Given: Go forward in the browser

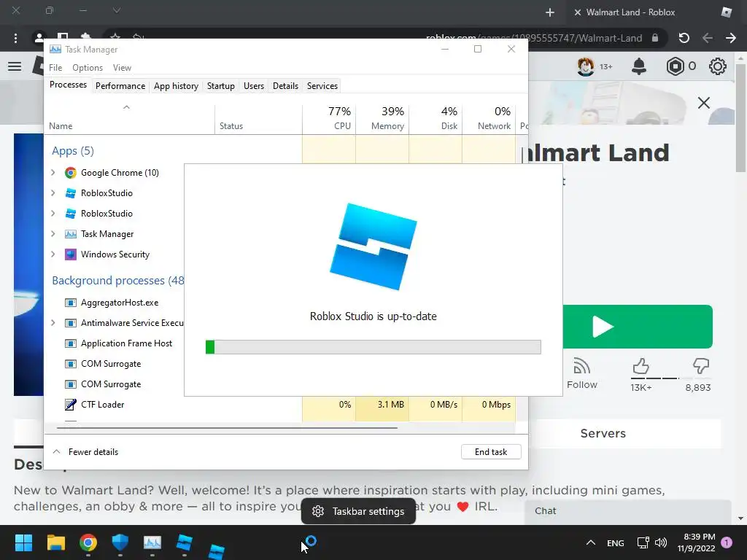Looking at the screenshot, I should [x=731, y=38].
